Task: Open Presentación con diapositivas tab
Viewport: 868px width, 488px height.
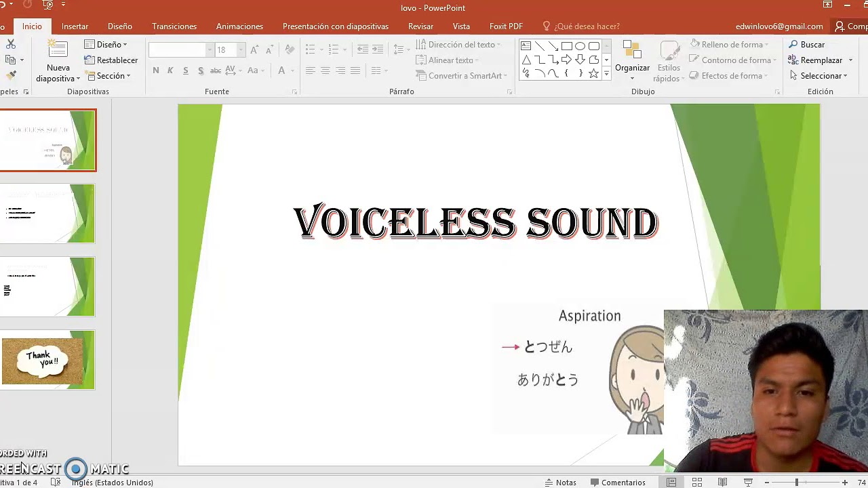Action: click(x=336, y=26)
